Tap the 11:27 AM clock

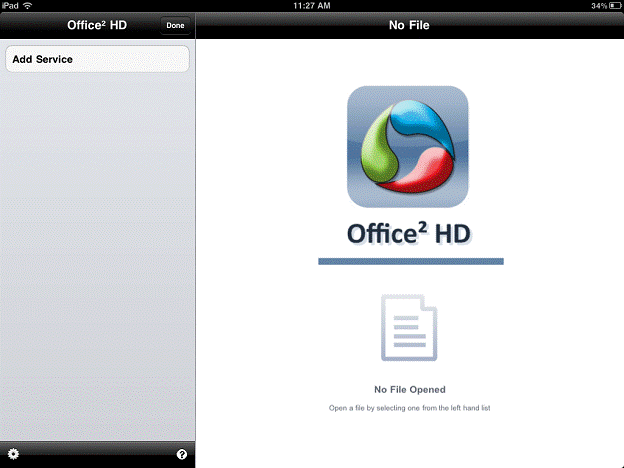point(312,6)
